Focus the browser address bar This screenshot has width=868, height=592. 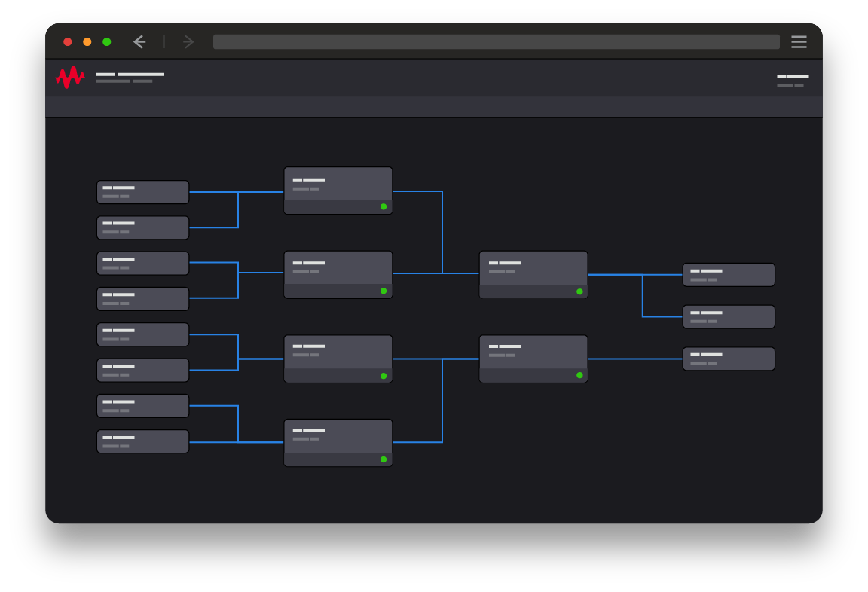point(496,42)
